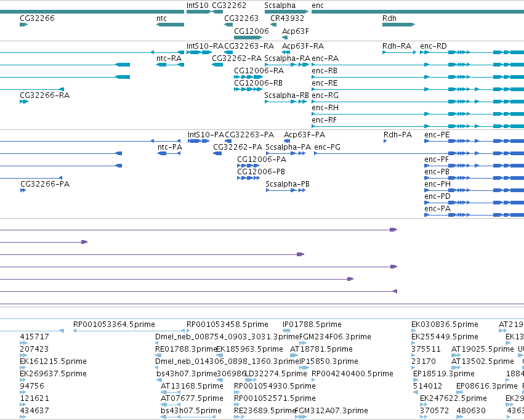Select the AT13168.5prime EST label

[x=192, y=386]
